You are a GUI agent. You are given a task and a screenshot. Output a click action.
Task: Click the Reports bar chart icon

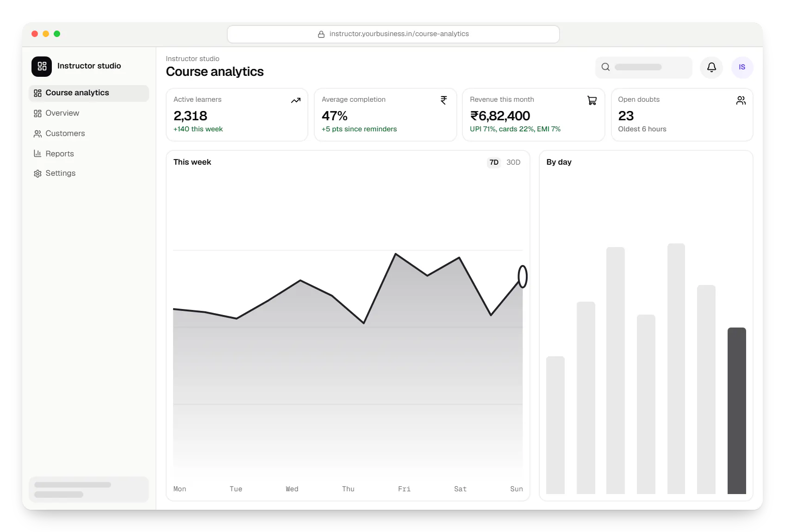click(x=37, y=153)
